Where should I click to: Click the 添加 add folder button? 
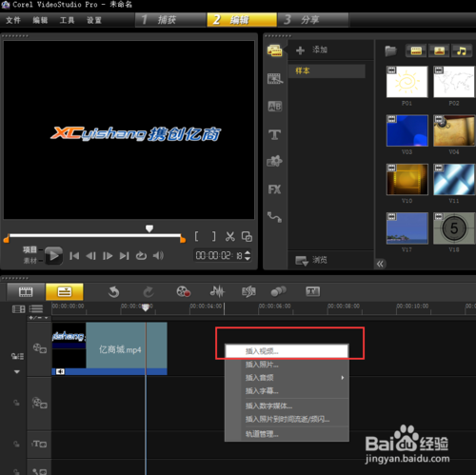click(311, 49)
